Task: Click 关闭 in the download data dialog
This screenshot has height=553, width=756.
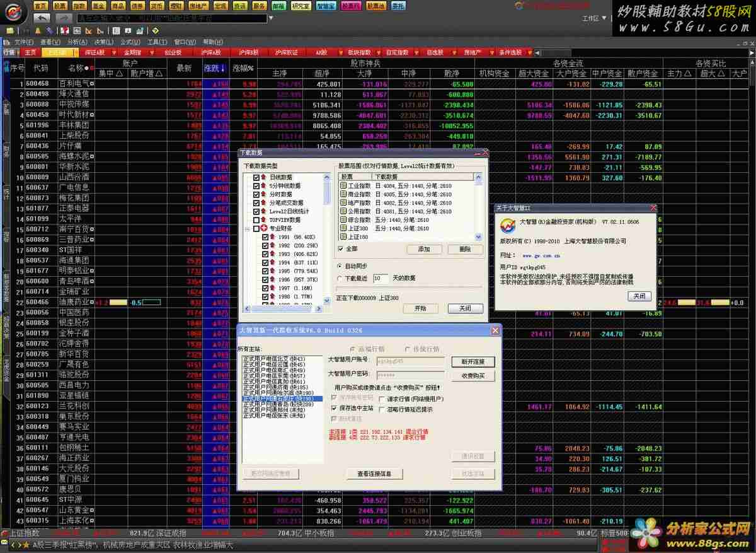Action: 465,308
